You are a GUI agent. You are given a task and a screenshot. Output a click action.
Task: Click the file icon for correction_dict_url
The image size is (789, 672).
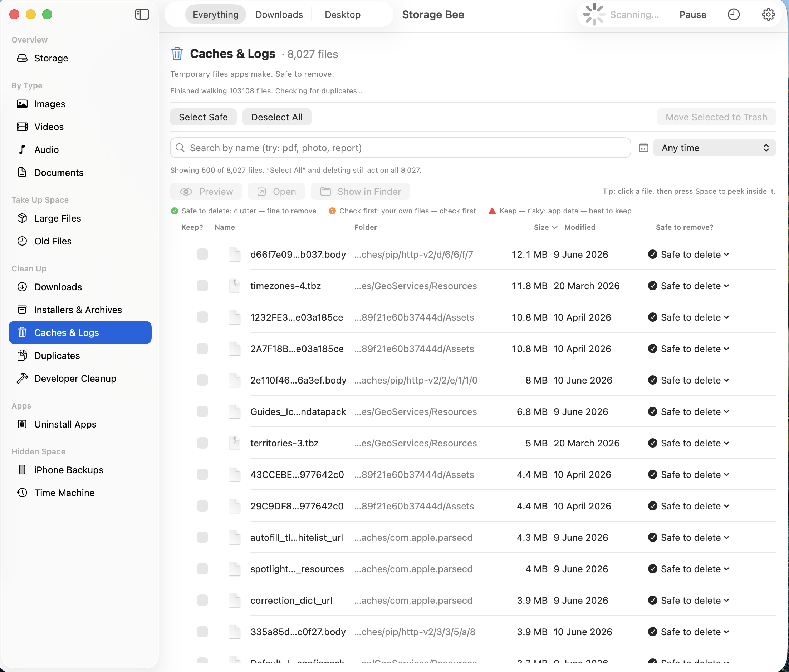tap(235, 600)
